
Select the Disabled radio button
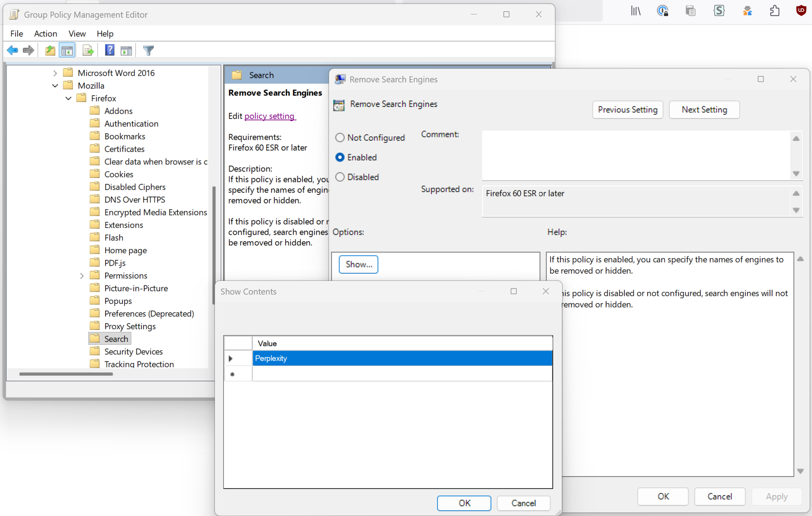(x=340, y=177)
